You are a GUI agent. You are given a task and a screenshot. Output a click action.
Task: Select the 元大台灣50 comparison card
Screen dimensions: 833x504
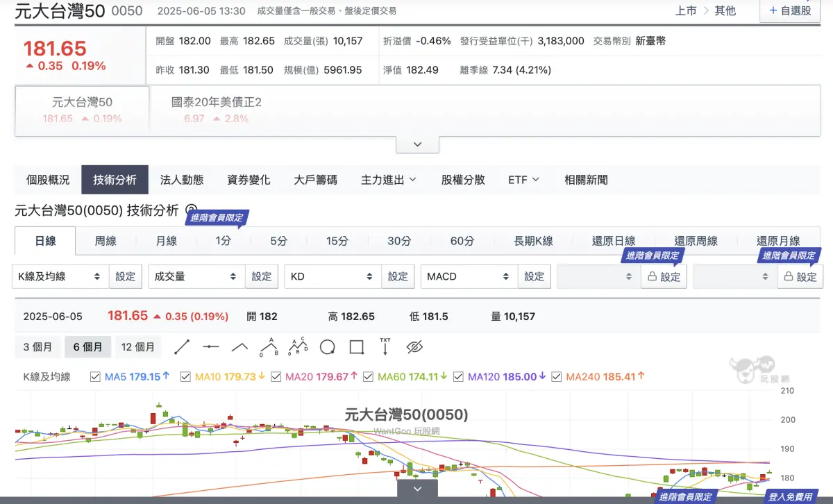point(82,110)
